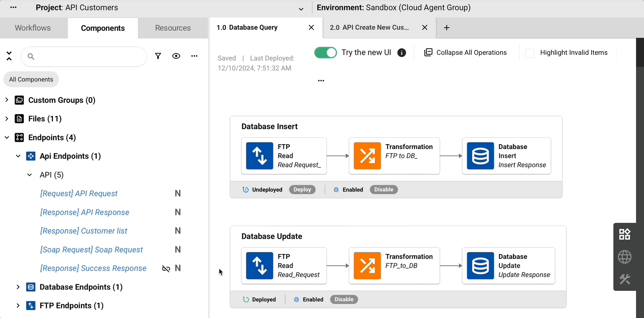644x318 pixels.
Task: Open the 2.0 API Create New Customer tab
Action: pyautogui.click(x=369, y=28)
